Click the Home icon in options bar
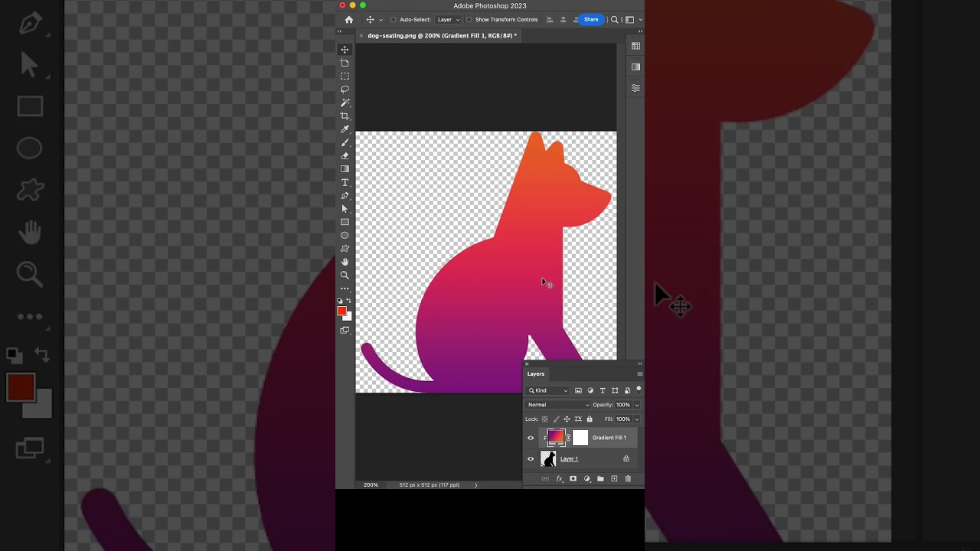980x551 pixels. (349, 20)
